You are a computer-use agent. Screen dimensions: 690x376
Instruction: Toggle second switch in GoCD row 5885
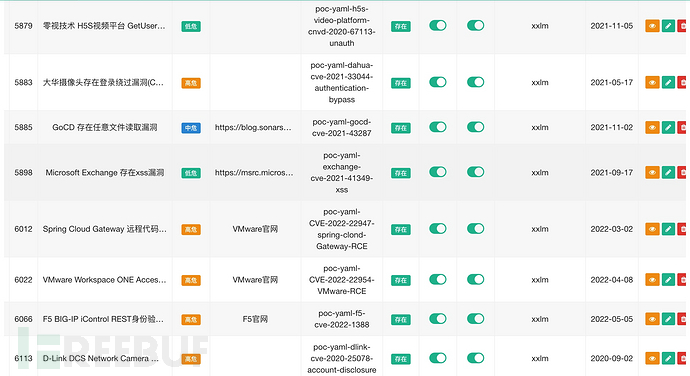pos(476,127)
